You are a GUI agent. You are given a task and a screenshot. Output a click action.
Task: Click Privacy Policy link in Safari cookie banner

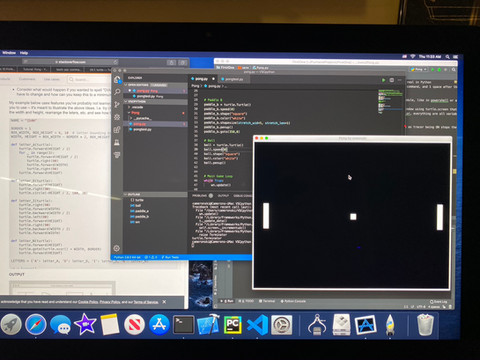pos(110,302)
